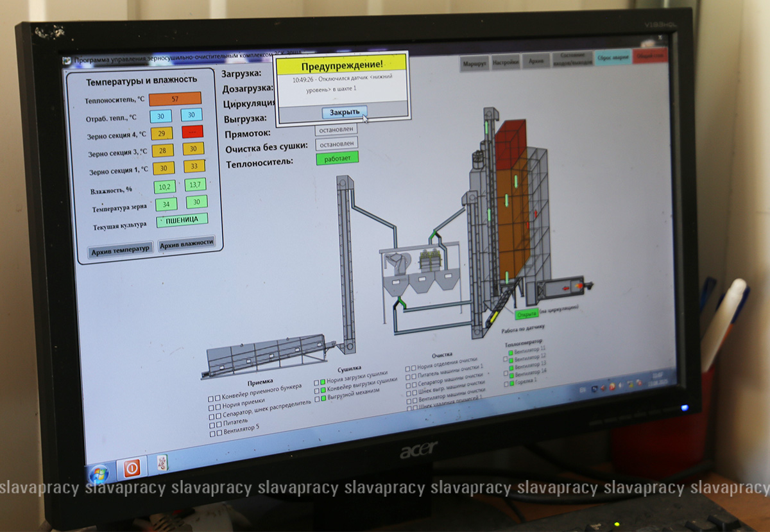Close the Предупреждение warning dialog
The height and width of the screenshot is (532, 770).
[345, 112]
